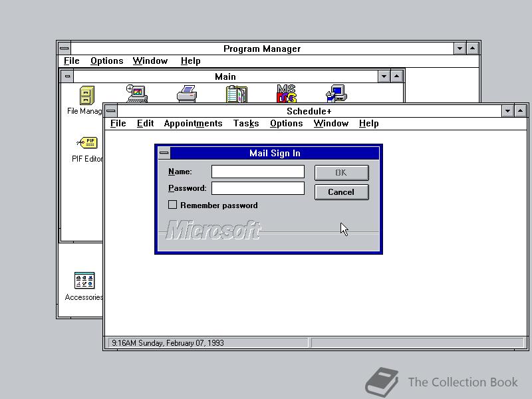This screenshot has height=399, width=532.
Task: Click the Schedule+ title bar
Action: coord(309,111)
